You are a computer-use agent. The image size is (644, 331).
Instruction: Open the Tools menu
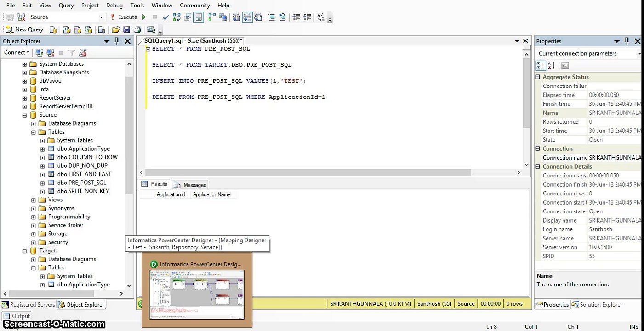point(137,5)
